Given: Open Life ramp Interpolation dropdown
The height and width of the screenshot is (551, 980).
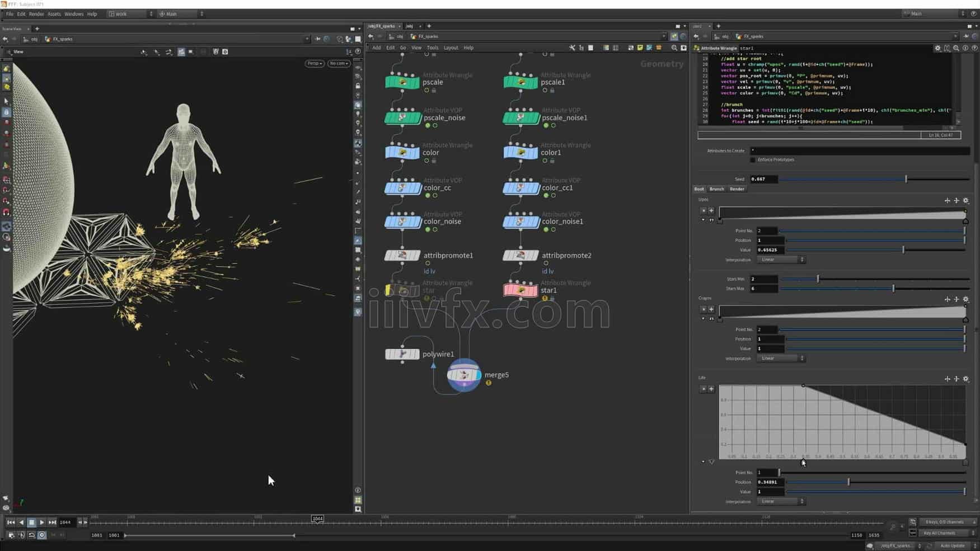Looking at the screenshot, I should (x=781, y=501).
